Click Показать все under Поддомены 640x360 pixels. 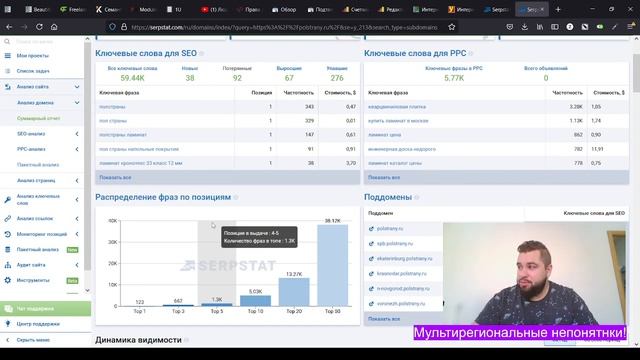(x=384, y=319)
